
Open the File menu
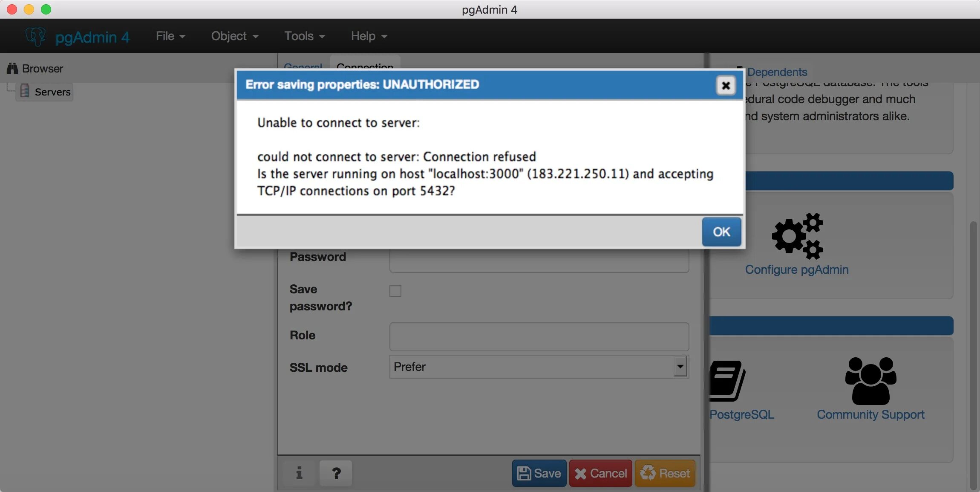coord(170,36)
